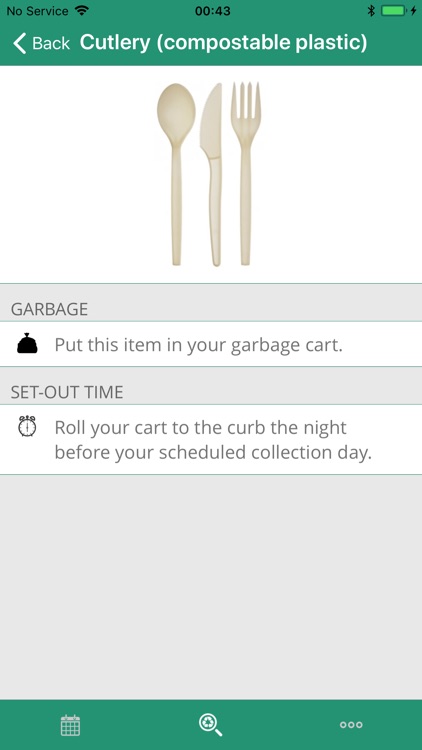Tap the SET-OUT TIME section header
Viewport: 422px width, 750px height.
[67, 392]
